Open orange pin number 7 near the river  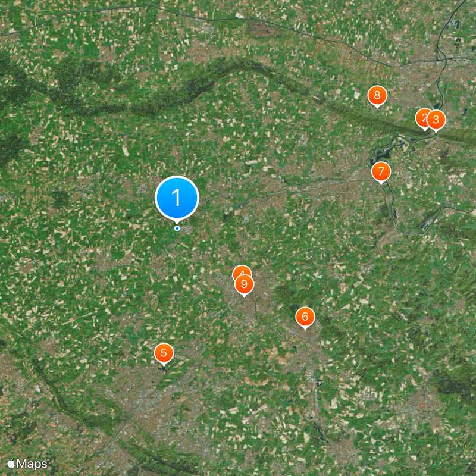[x=381, y=172]
